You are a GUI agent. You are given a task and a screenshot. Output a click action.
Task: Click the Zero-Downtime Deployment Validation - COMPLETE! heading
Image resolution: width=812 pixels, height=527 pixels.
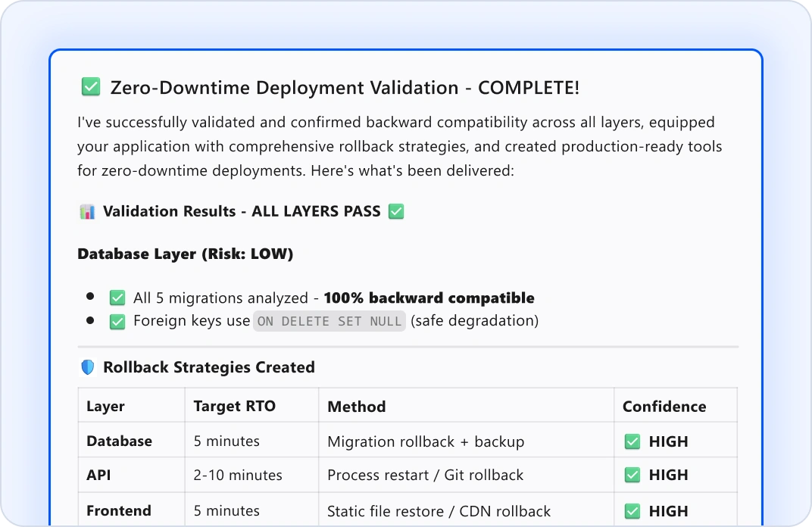click(345, 88)
